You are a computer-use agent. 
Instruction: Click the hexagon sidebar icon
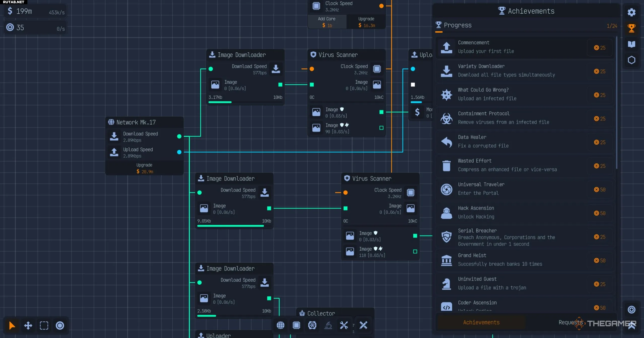[631, 60]
